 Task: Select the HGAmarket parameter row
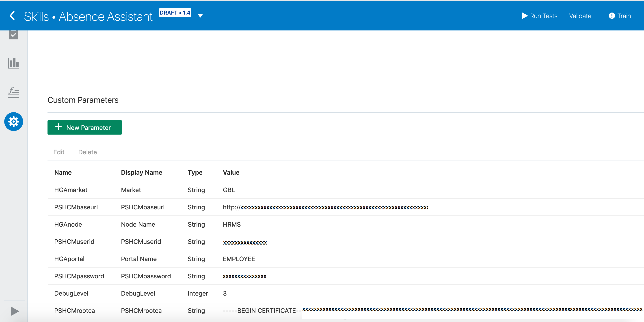pos(71,190)
